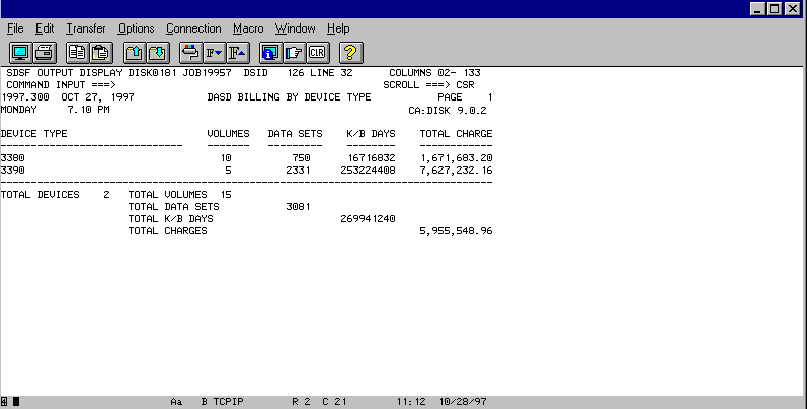The image size is (807, 409).
Task: Click the 'DASD BILLING BY DEVICE TYPE' heading
Action: coord(289,97)
